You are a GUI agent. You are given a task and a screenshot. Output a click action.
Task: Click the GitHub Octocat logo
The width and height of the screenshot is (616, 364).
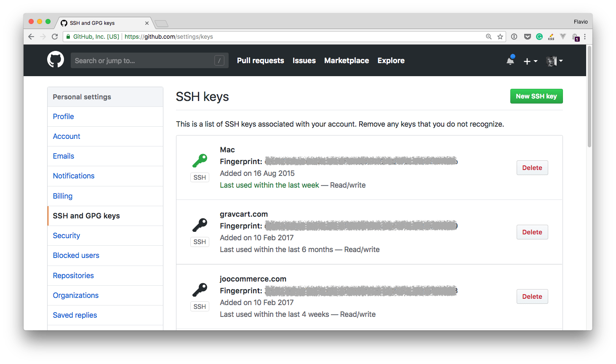pyautogui.click(x=56, y=60)
